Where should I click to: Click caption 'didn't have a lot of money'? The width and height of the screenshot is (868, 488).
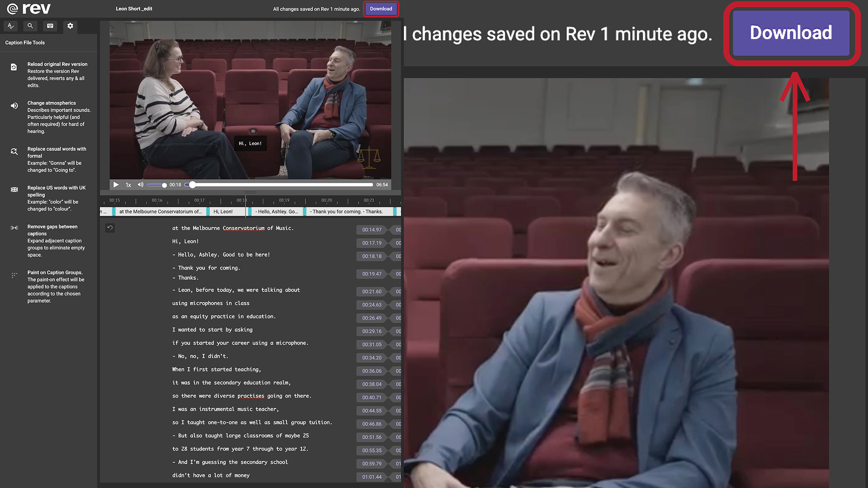[211, 475]
